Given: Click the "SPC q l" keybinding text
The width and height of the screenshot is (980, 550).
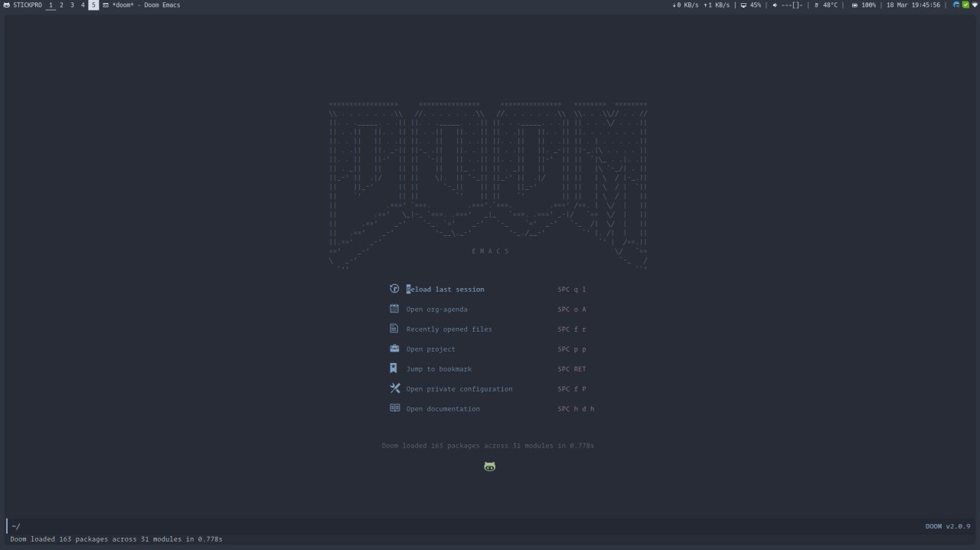Looking at the screenshot, I should click(572, 290).
